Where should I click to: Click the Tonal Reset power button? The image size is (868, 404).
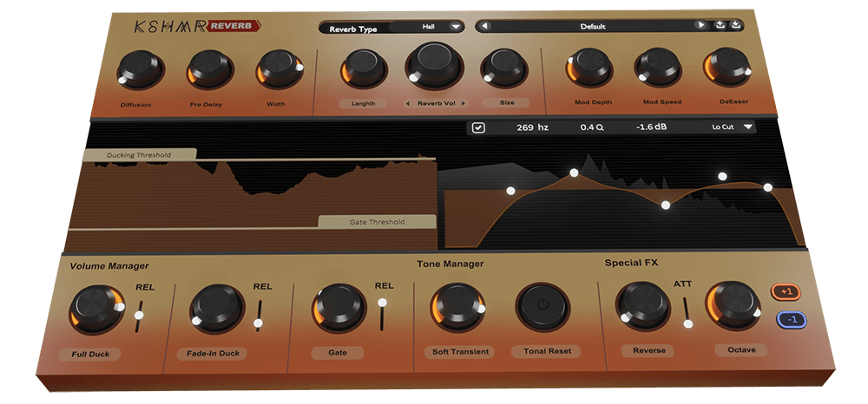[x=542, y=306]
